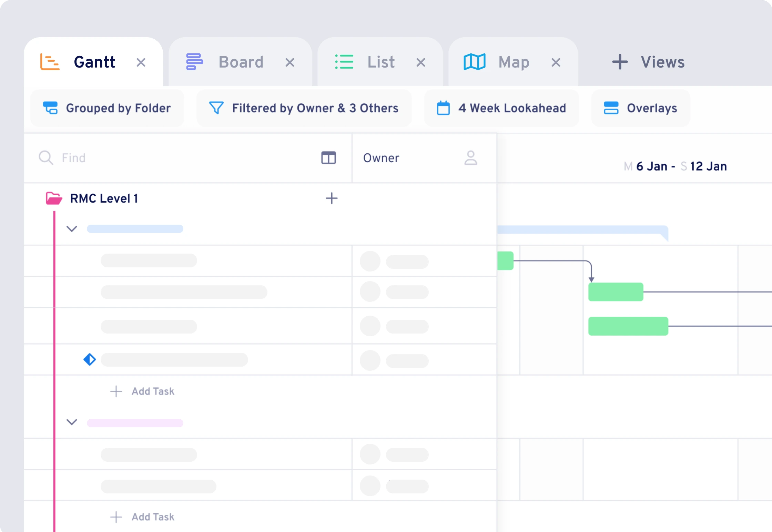Collapse the blue task group chevron

pyautogui.click(x=72, y=229)
